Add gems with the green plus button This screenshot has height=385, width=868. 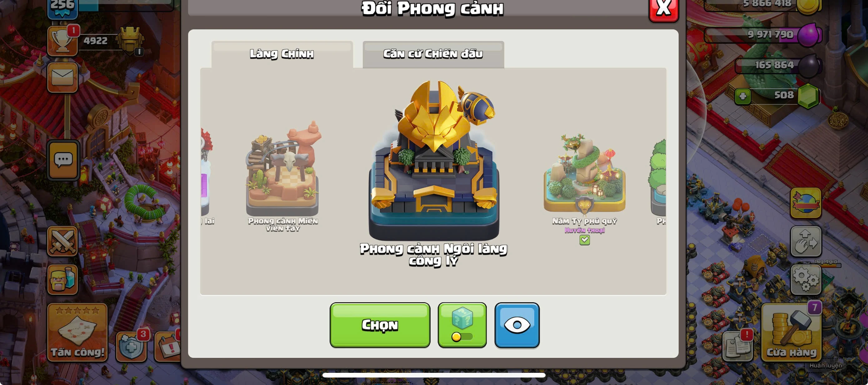click(x=743, y=96)
